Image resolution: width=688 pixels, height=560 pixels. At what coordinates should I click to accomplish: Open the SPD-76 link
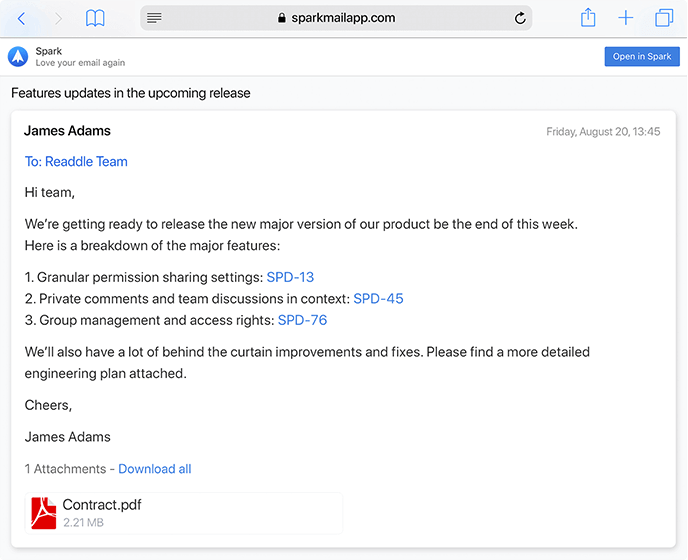302,320
